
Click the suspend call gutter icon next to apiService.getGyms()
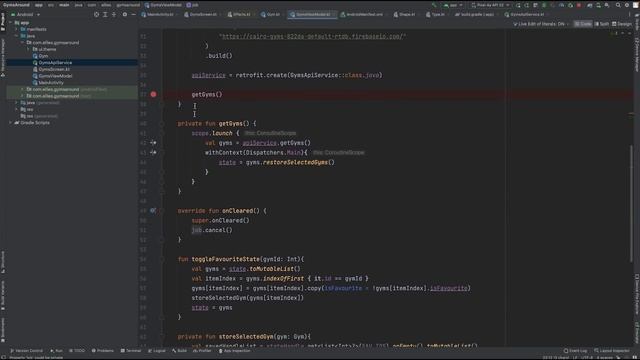pos(153,143)
